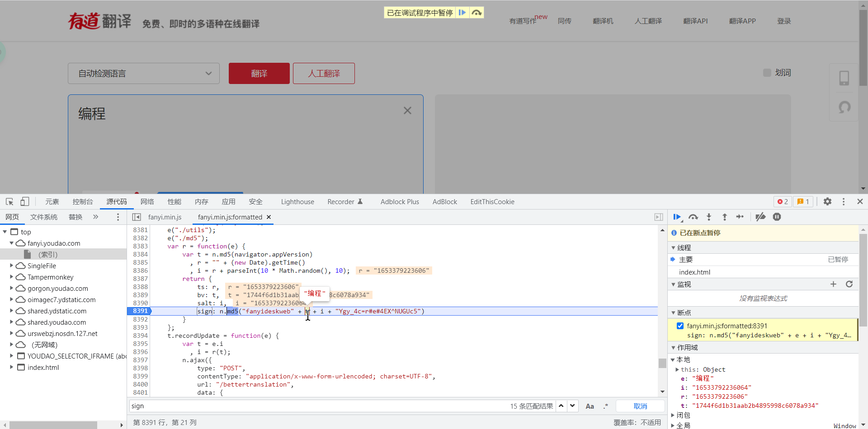The width and height of the screenshot is (868, 429).
Task: Toggle the fanyi.min.js:formatted:8391 breakpoint checkbox
Action: (x=680, y=326)
